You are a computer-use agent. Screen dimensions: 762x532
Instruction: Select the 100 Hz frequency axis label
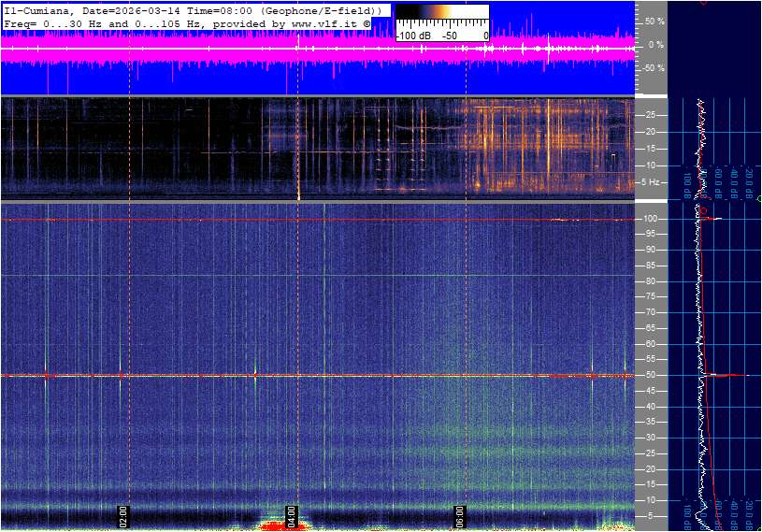(651, 219)
